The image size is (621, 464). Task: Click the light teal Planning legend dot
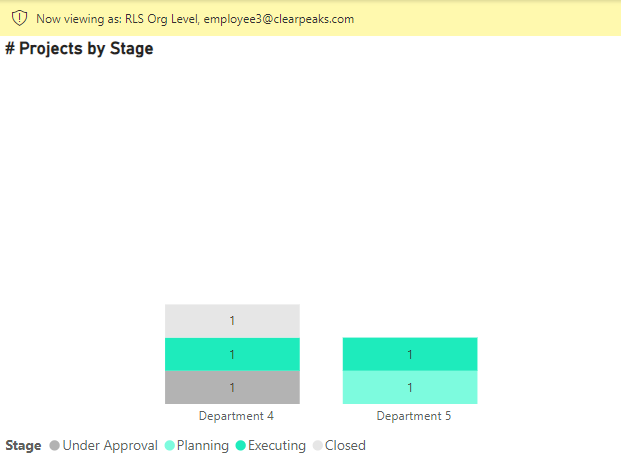click(x=170, y=446)
